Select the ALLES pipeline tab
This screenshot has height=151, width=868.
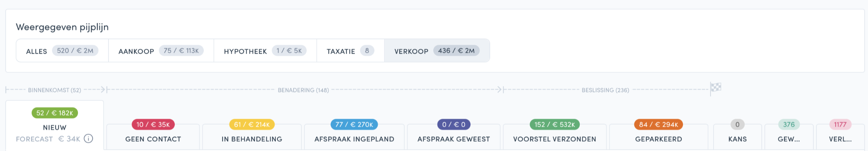62,51
